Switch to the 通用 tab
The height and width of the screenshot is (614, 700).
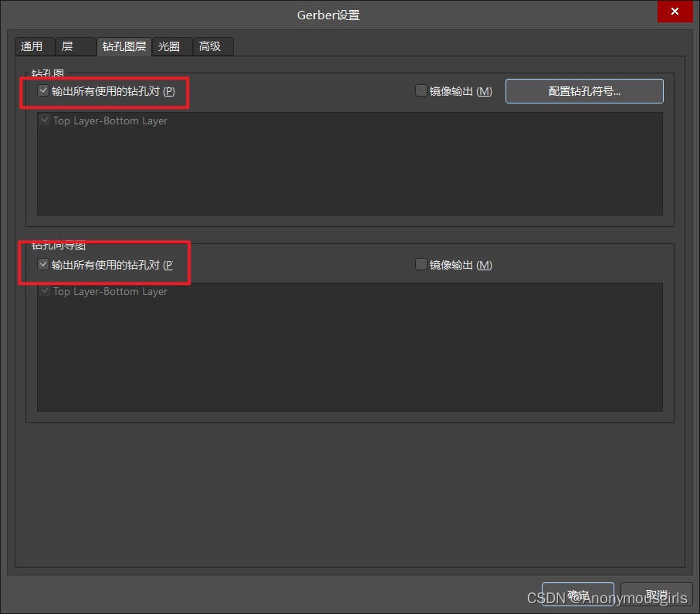pos(32,46)
